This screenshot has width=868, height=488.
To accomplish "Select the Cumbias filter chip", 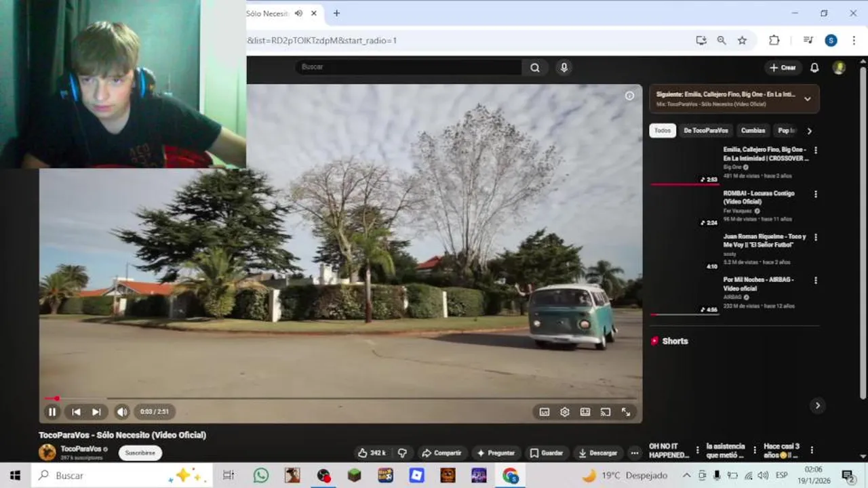I will tap(753, 131).
